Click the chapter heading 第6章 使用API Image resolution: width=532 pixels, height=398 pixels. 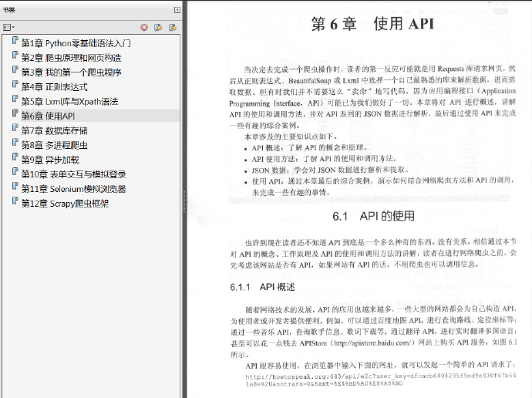[x=372, y=24]
